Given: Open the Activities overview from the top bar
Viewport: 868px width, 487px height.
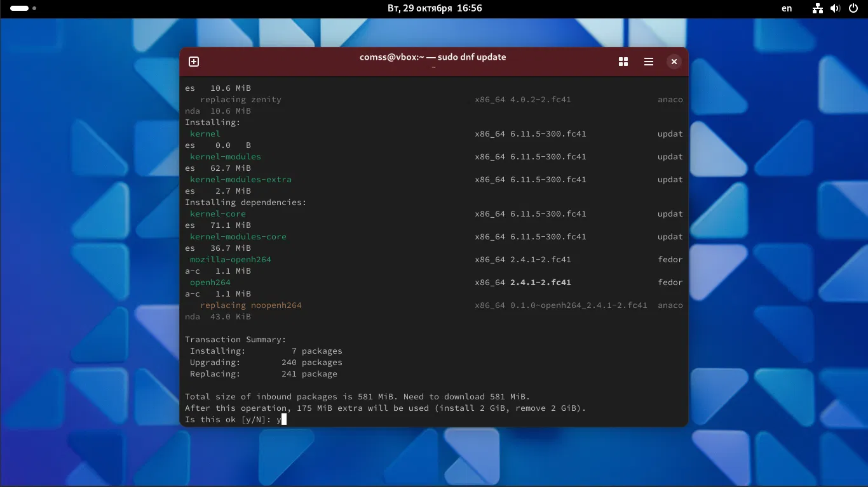Looking at the screenshot, I should pyautogui.click(x=24, y=8).
